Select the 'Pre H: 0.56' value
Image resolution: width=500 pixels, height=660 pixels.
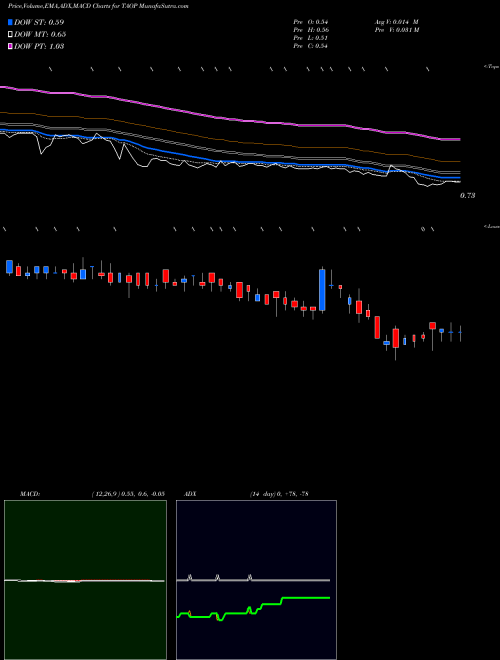pos(311,30)
